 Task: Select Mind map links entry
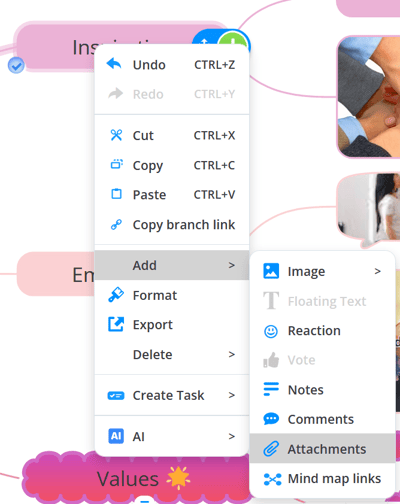click(322, 479)
